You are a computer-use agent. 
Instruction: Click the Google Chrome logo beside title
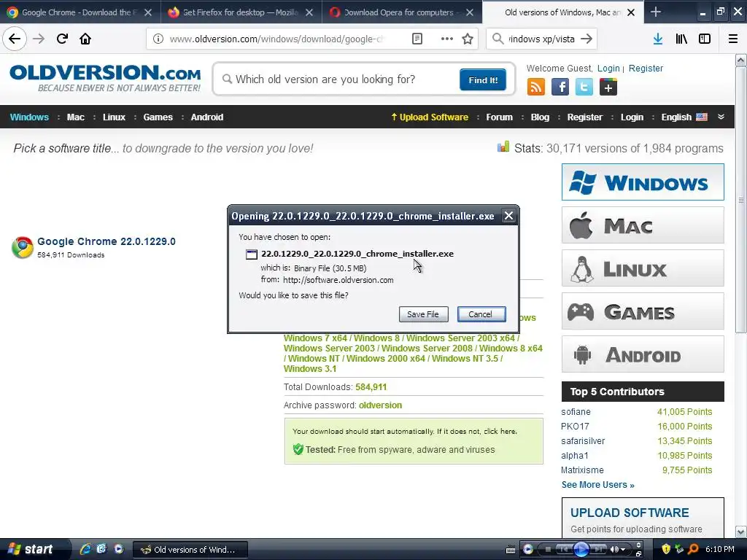pos(23,247)
